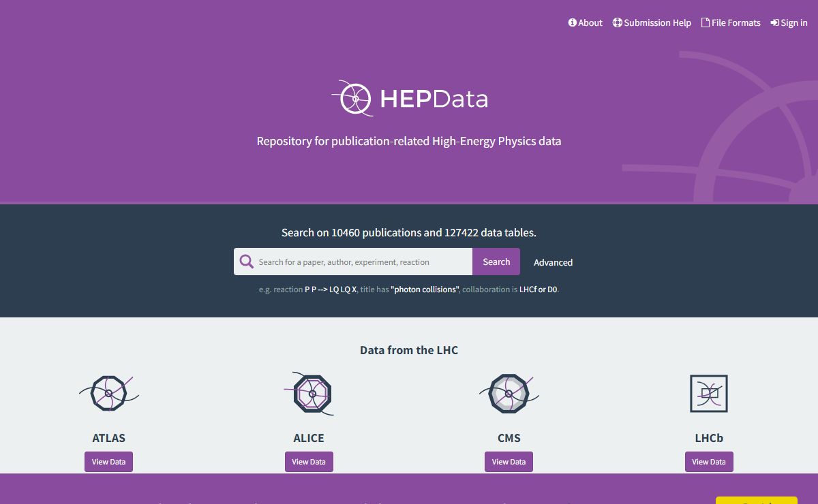Click the magnifying glass search icon

(247, 262)
